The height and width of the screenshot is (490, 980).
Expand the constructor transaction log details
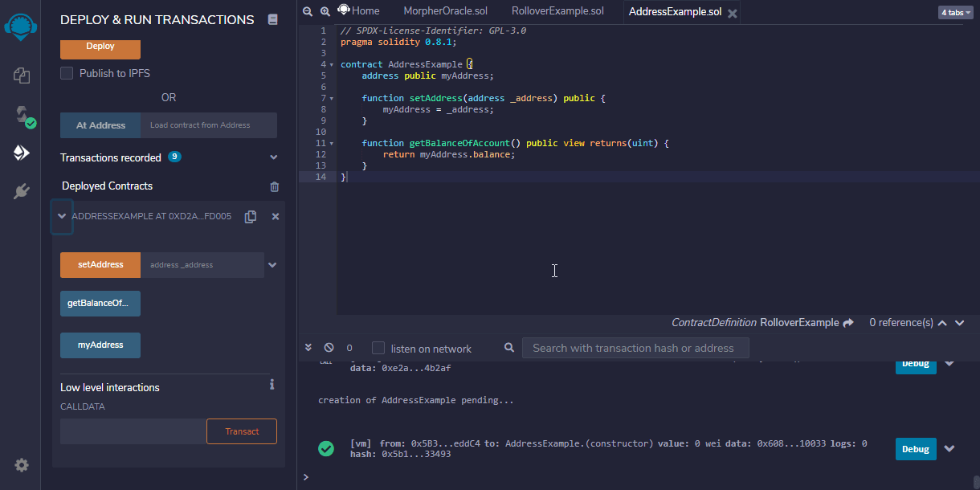[x=949, y=449]
